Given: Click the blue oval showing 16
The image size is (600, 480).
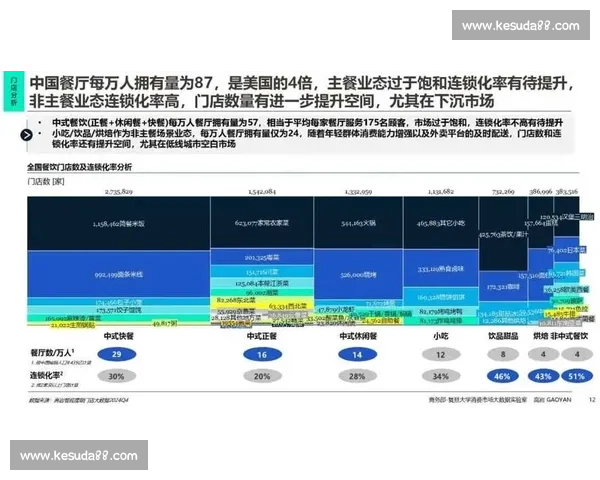Looking at the screenshot, I should click(262, 354).
